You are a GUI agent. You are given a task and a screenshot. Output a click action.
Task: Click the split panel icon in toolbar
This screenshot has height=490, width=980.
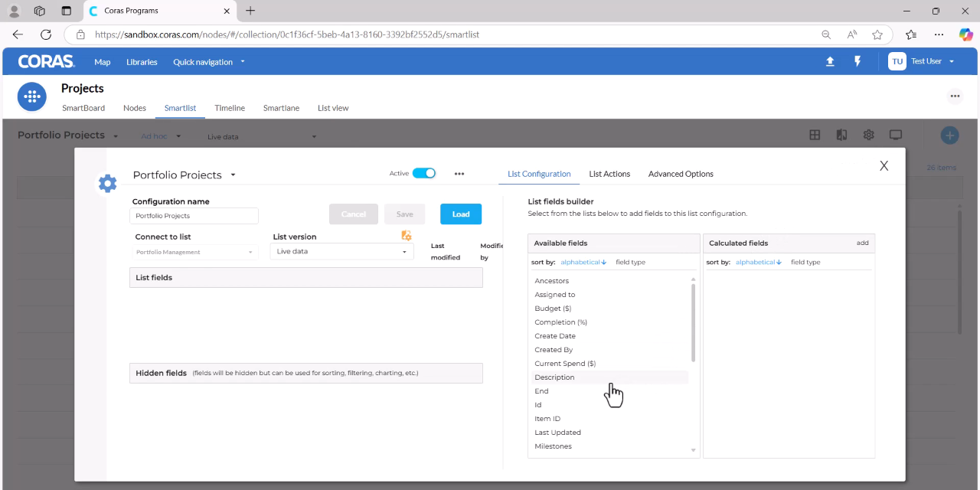point(841,135)
